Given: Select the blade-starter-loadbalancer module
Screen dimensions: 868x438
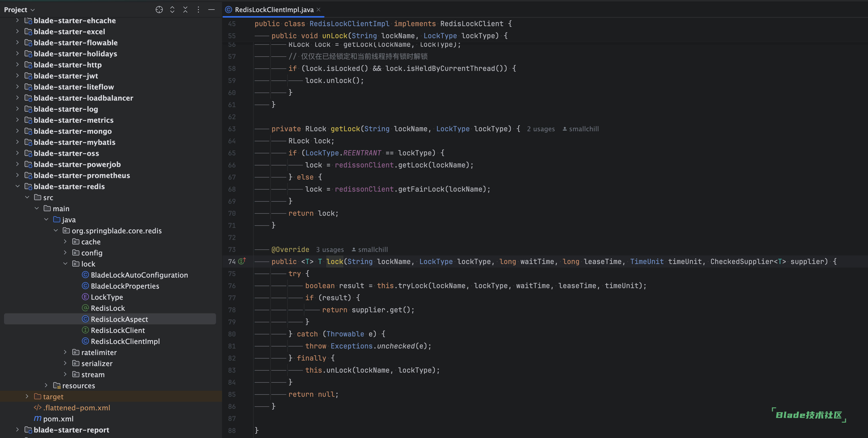Looking at the screenshot, I should pyautogui.click(x=83, y=98).
